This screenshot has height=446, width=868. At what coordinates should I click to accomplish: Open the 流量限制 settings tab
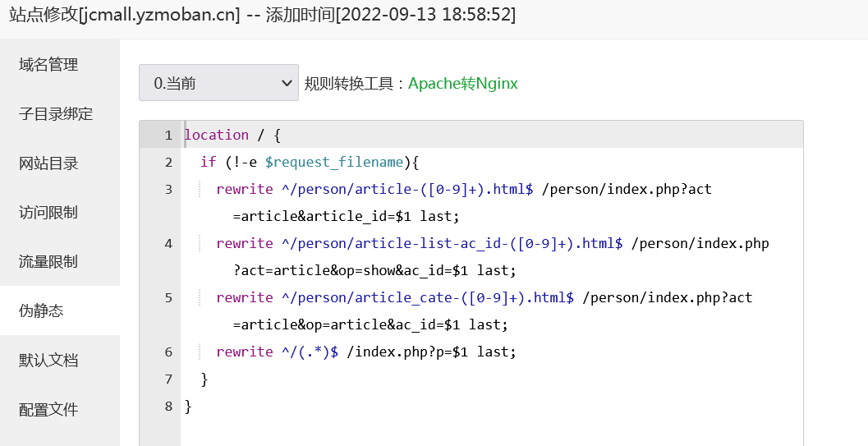pyautogui.click(x=48, y=262)
